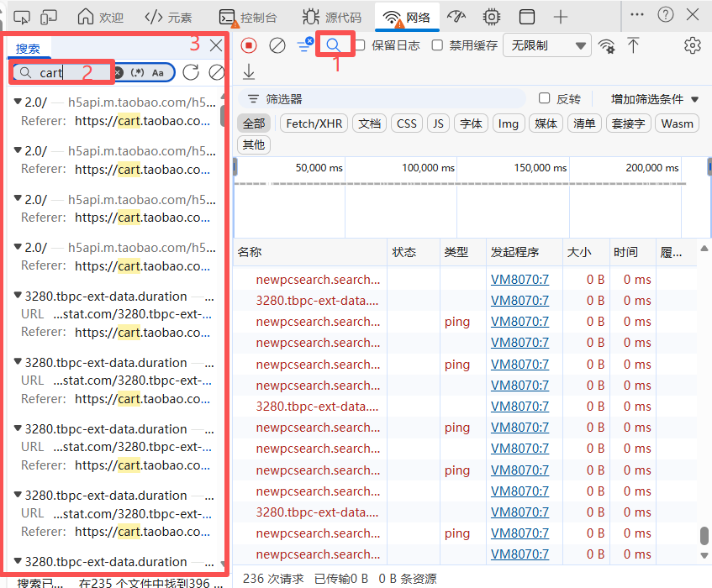Open the first VM8070:7 initiator link
The height and width of the screenshot is (588, 712).
pos(519,279)
